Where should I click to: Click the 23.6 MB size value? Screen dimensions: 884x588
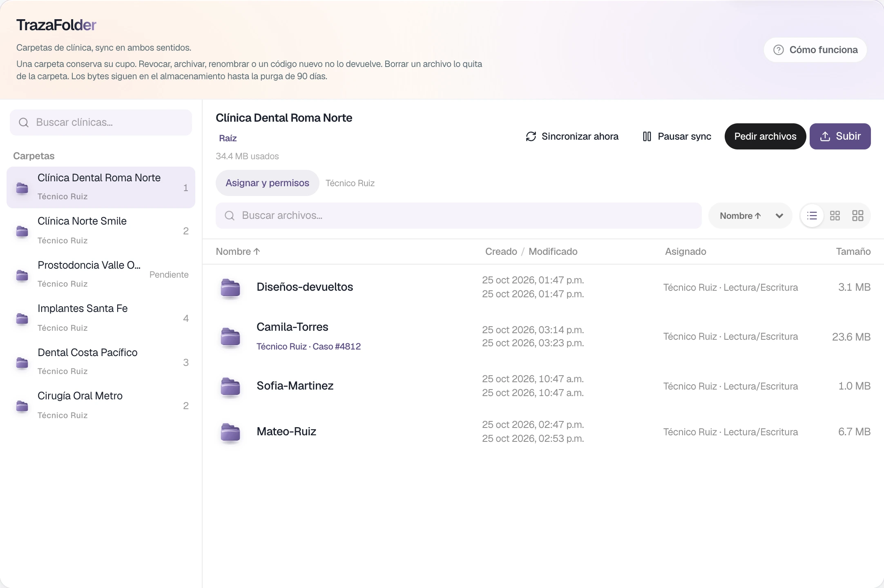tap(851, 337)
